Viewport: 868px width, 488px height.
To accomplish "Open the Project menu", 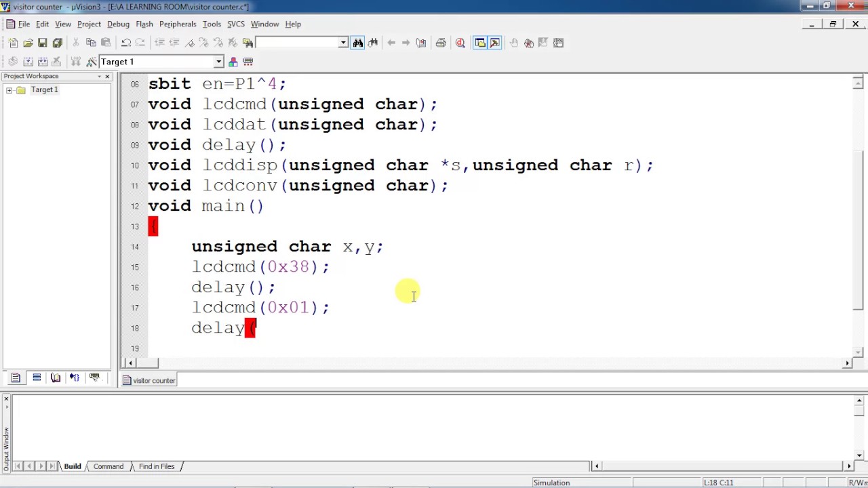I will tap(89, 24).
